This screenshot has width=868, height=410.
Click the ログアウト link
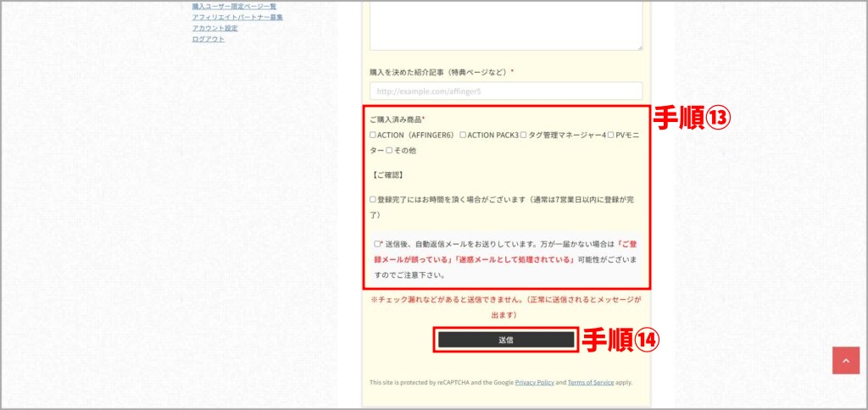coord(208,39)
